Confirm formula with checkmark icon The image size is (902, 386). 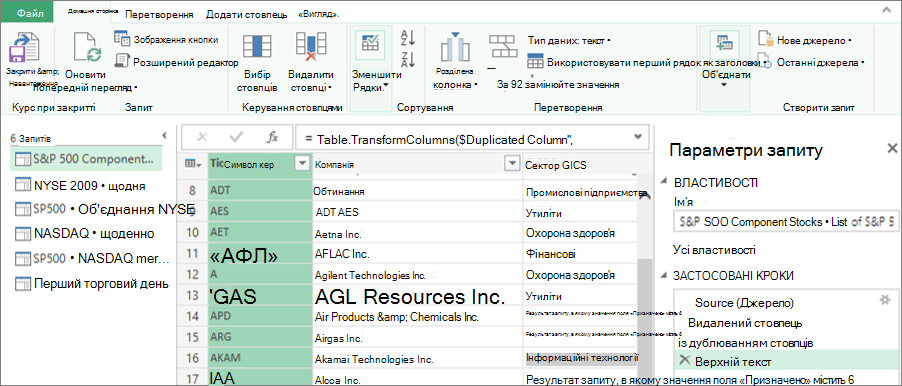(x=236, y=137)
